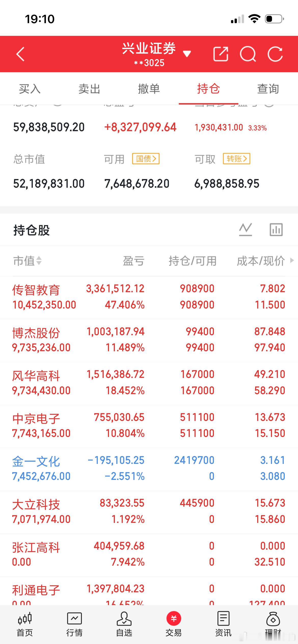Screen dimensions: 298x644
Task: Go to 资讯 in bottom navigation
Action: point(223,624)
